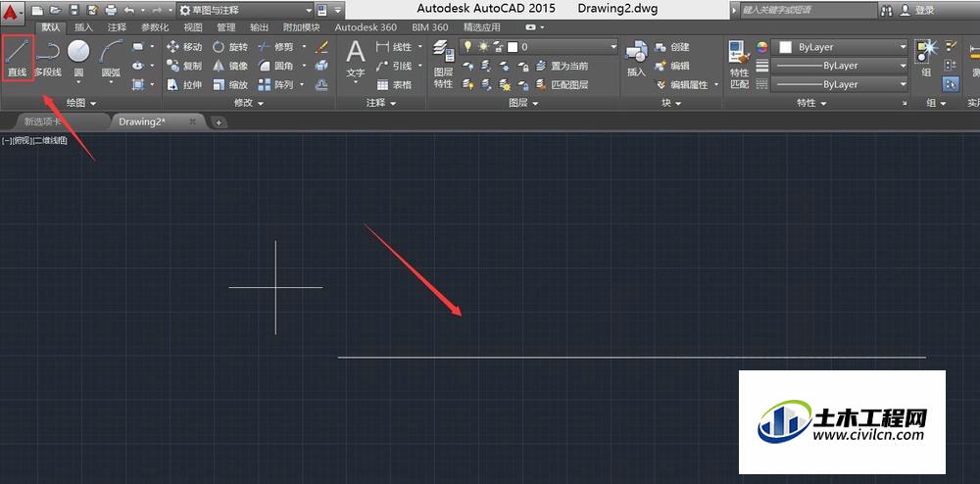Activate the 旋转 (Rotate) tool

(x=230, y=47)
